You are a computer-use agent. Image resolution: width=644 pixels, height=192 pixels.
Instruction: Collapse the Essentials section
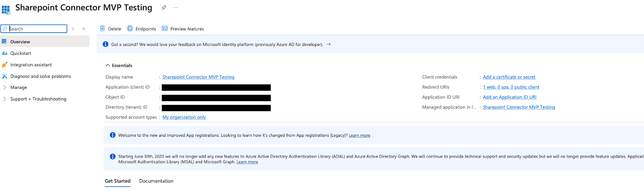[x=108, y=65]
